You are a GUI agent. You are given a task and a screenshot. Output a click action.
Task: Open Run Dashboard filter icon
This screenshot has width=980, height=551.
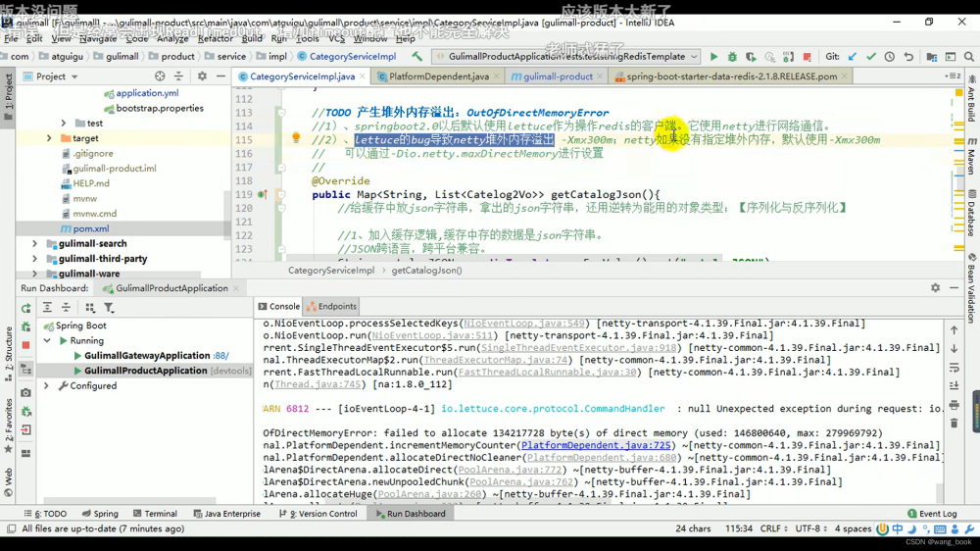pyautogui.click(x=109, y=308)
